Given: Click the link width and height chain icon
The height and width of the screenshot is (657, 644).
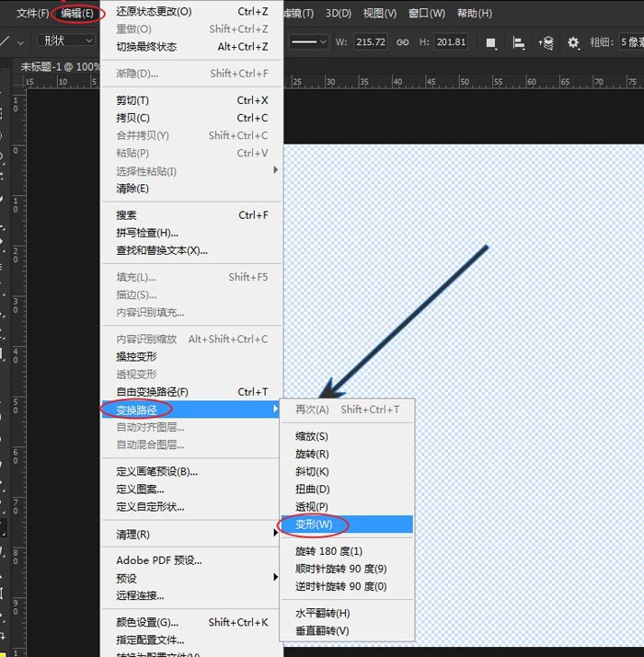Looking at the screenshot, I should pyautogui.click(x=403, y=42).
